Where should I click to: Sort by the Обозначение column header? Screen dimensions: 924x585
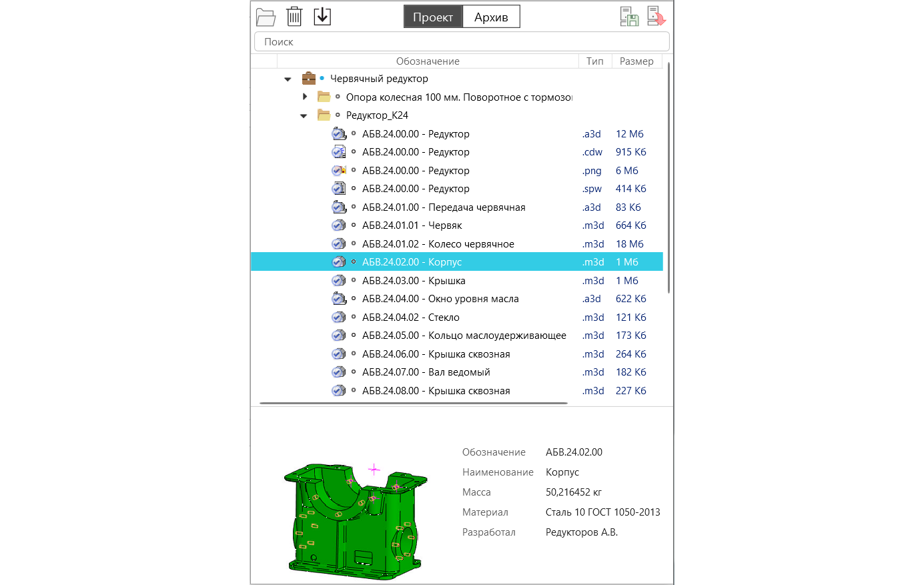(428, 61)
